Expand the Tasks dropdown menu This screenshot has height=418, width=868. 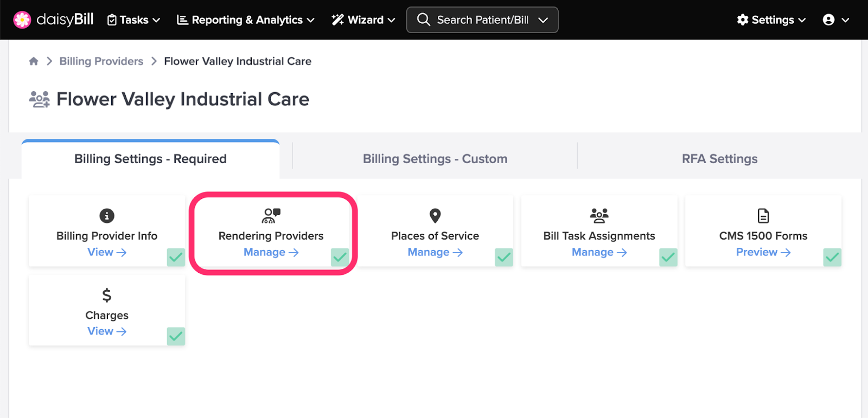(134, 20)
